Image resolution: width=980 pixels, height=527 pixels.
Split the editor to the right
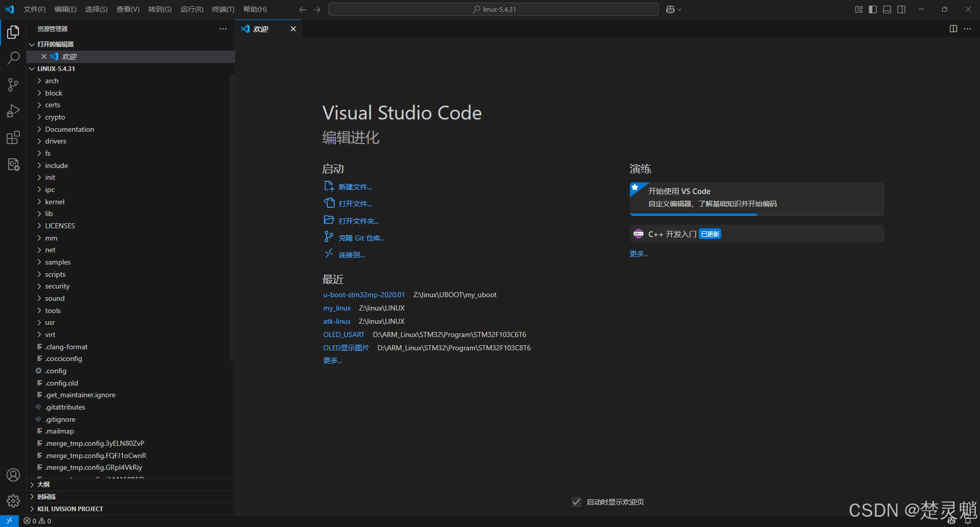coord(953,29)
